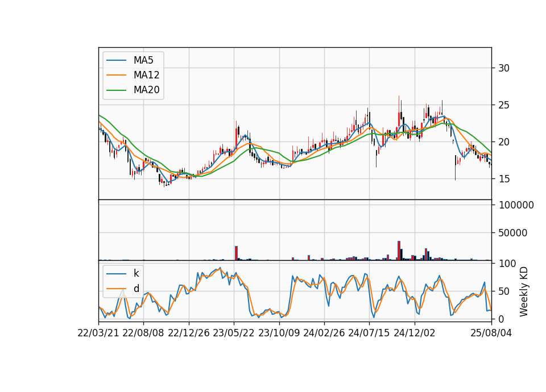Screen dimensions: 546x392
Task: Click the 24/07/15 date label
Action: click(x=369, y=333)
